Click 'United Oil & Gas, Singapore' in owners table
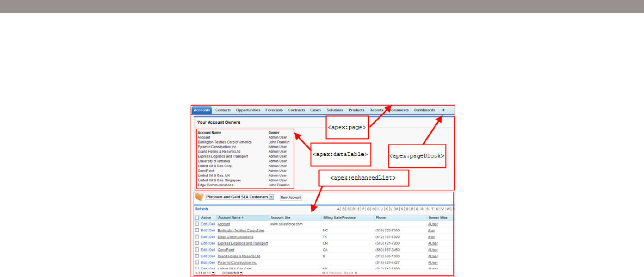The height and width of the screenshot is (277, 644). [x=219, y=180]
